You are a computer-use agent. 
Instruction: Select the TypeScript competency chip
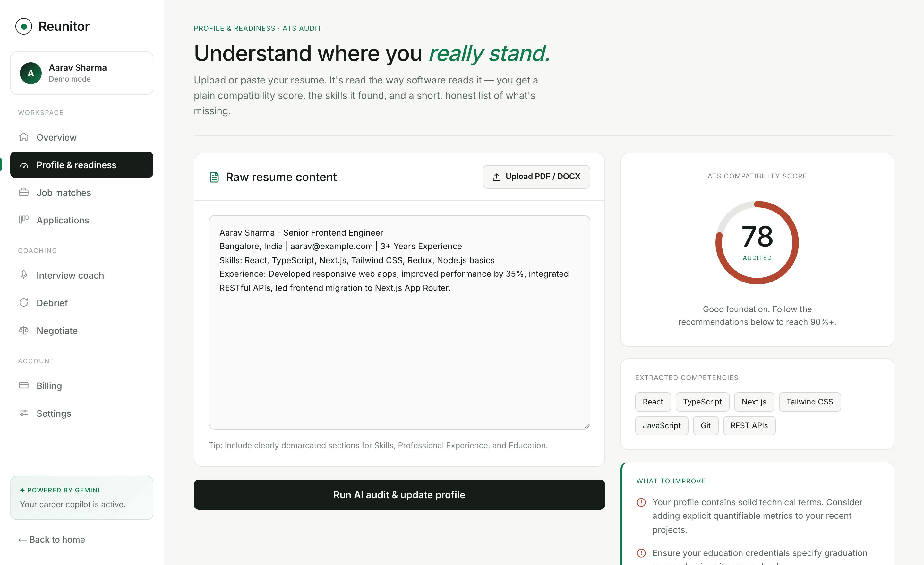point(702,402)
